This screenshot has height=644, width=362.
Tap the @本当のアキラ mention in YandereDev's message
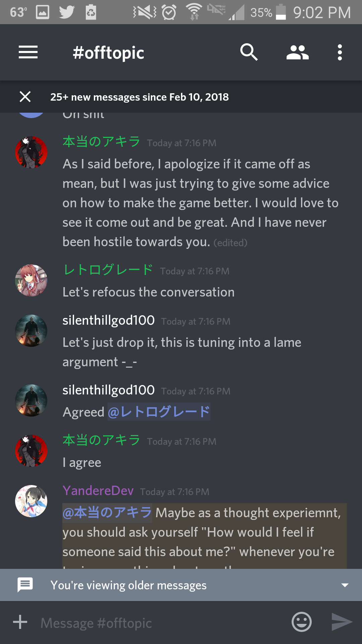point(107,513)
